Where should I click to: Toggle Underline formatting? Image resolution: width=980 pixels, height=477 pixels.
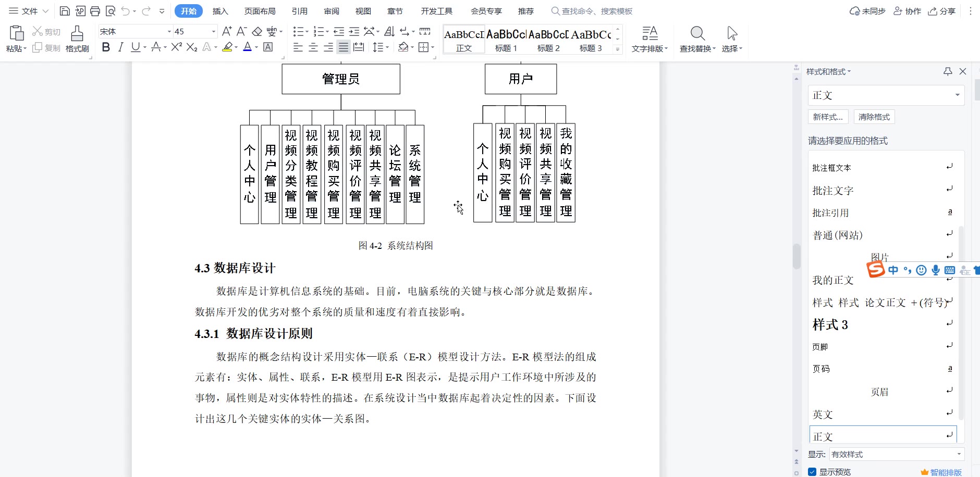[x=136, y=47]
